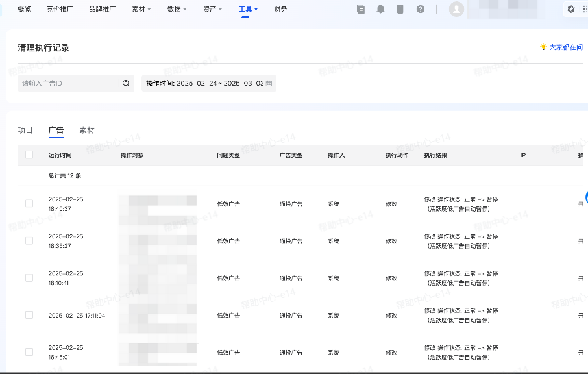588x374 pixels.
Task: Expand the 素材 dropdown in top navigation
Action: click(141, 9)
